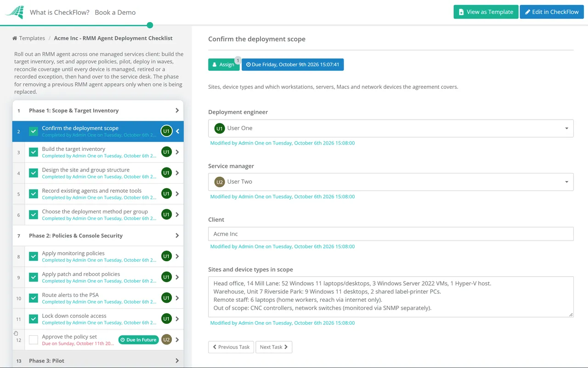
Task: Go to Previous Task
Action: [231, 347]
